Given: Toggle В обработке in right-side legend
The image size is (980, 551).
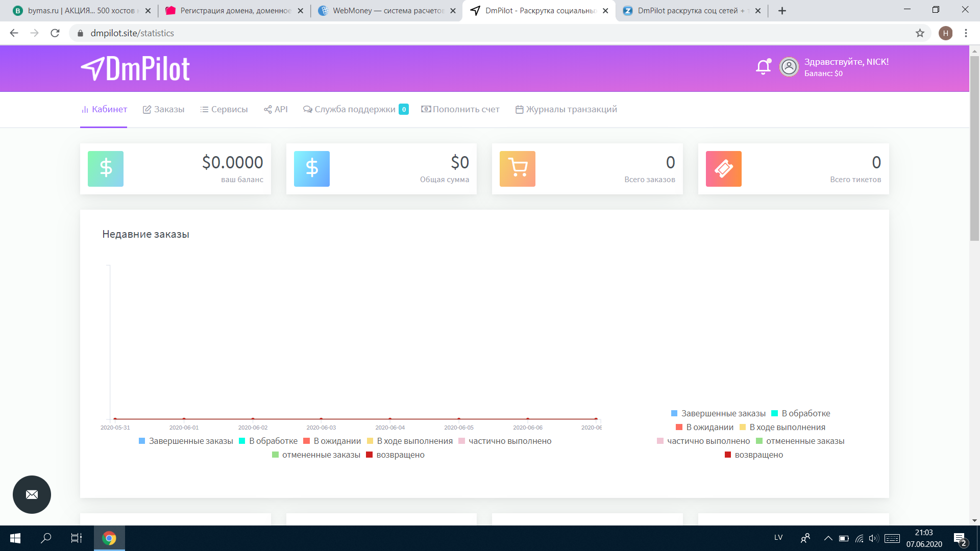Looking at the screenshot, I should 801,413.
